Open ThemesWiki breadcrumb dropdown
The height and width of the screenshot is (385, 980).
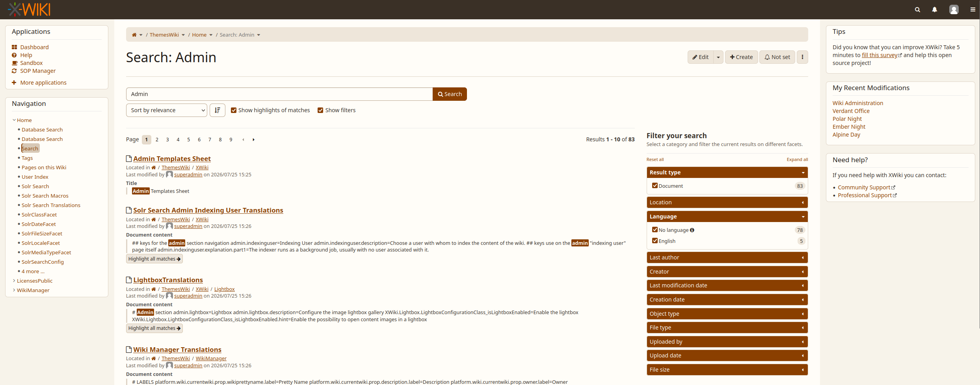tap(183, 35)
